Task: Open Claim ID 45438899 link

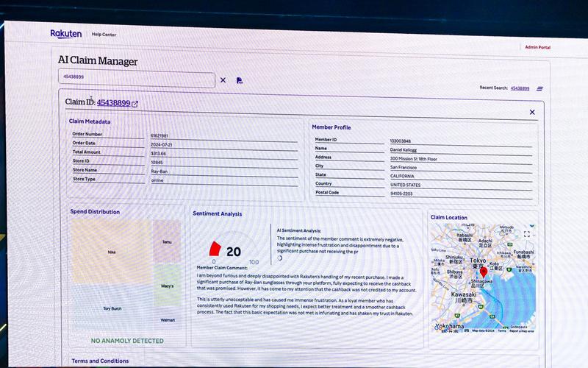Action: [113, 103]
